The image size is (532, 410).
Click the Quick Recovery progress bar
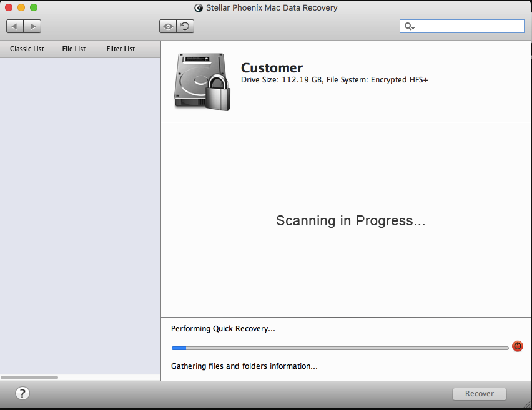[x=340, y=348]
